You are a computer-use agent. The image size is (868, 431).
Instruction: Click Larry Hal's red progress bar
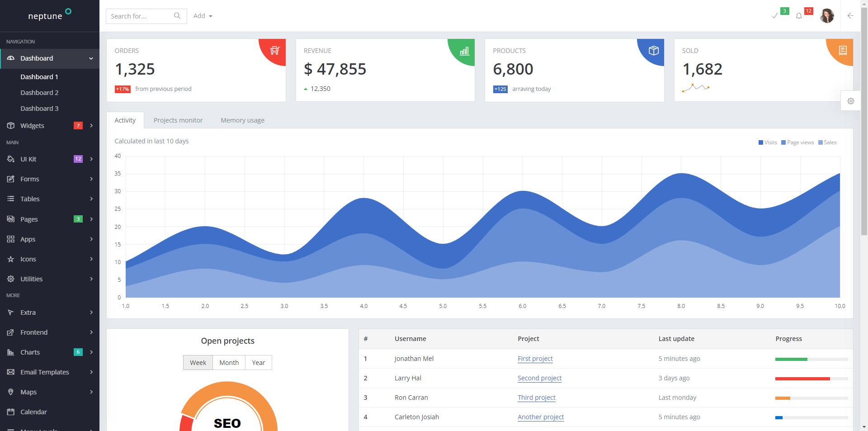click(x=802, y=379)
